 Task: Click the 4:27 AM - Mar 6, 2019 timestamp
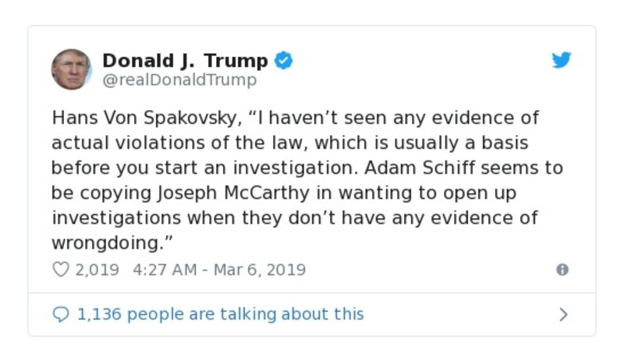220,270
